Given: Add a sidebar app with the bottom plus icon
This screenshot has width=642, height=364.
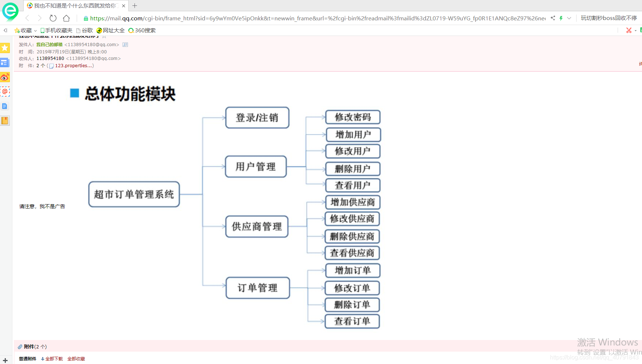Looking at the screenshot, I should click(5, 360).
